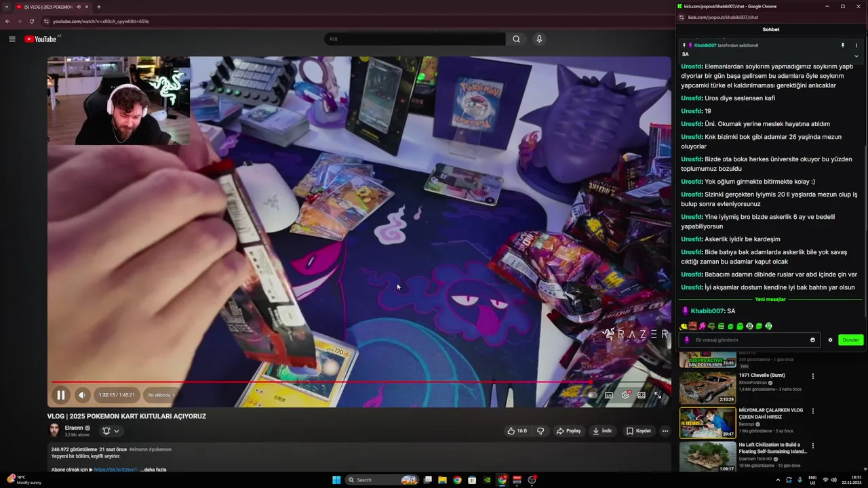Share the video via Paylaş button
868x488 pixels.
point(568,430)
